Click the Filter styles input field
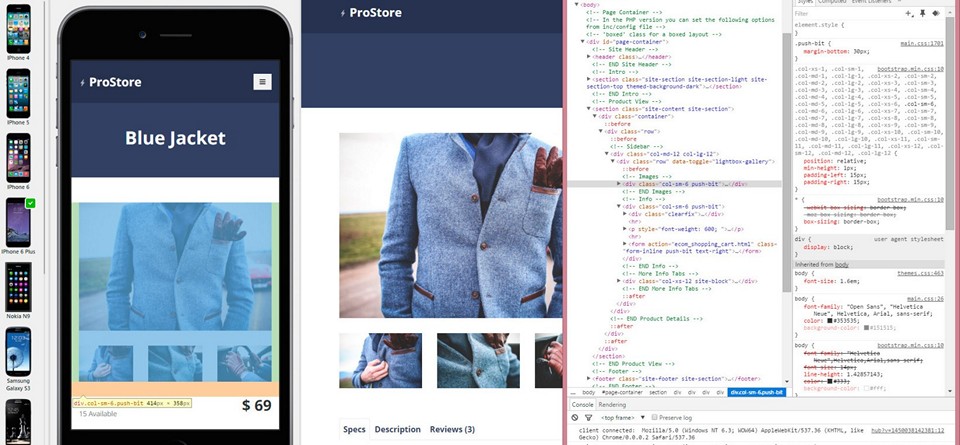 (x=848, y=13)
